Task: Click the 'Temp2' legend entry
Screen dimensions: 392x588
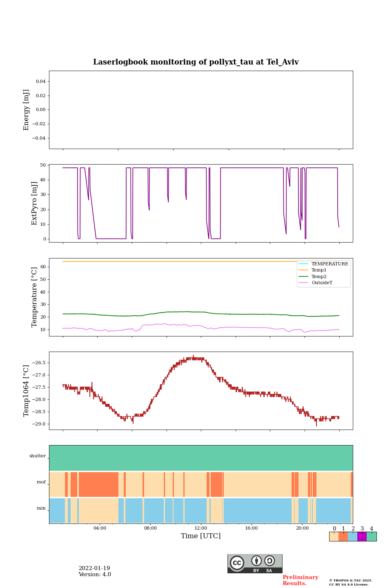Action: tap(313, 276)
